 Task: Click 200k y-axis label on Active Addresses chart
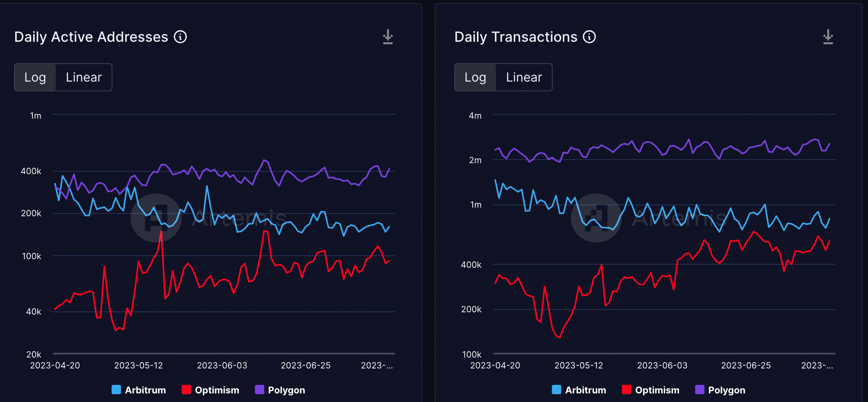31,213
